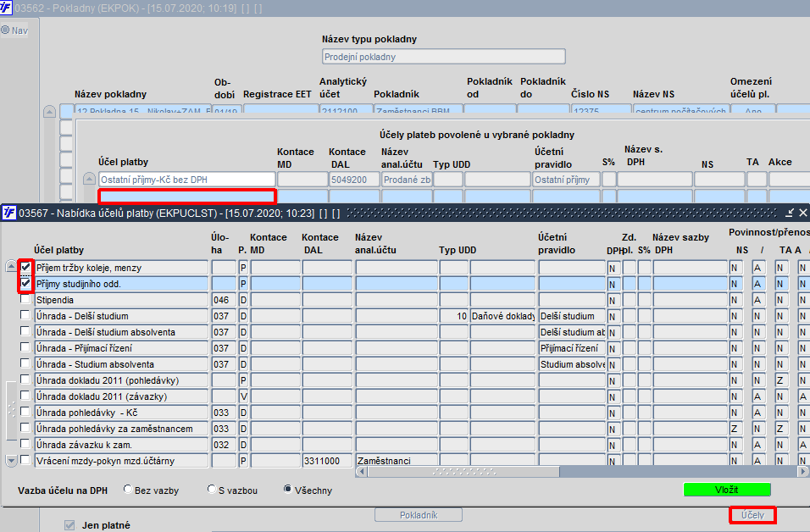Click the 032 Úloha cell
810x532 pixels.
[224, 444]
